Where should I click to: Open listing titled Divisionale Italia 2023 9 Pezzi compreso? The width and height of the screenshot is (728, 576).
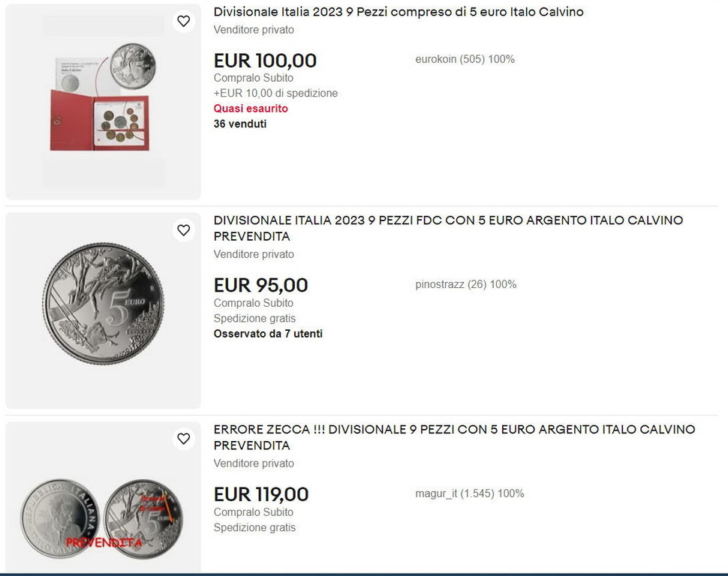(398, 12)
